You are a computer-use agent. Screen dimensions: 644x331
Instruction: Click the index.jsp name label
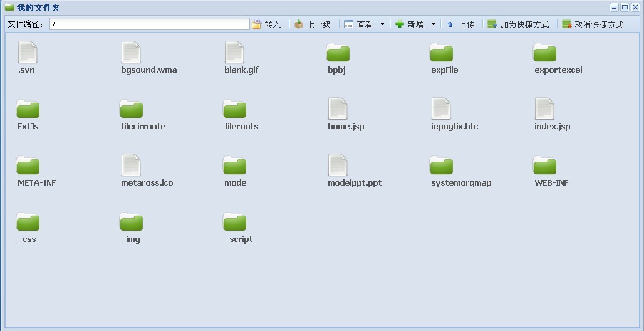553,126
